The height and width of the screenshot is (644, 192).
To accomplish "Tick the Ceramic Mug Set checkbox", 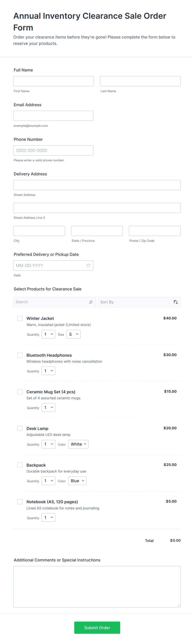I will pos(20,391).
